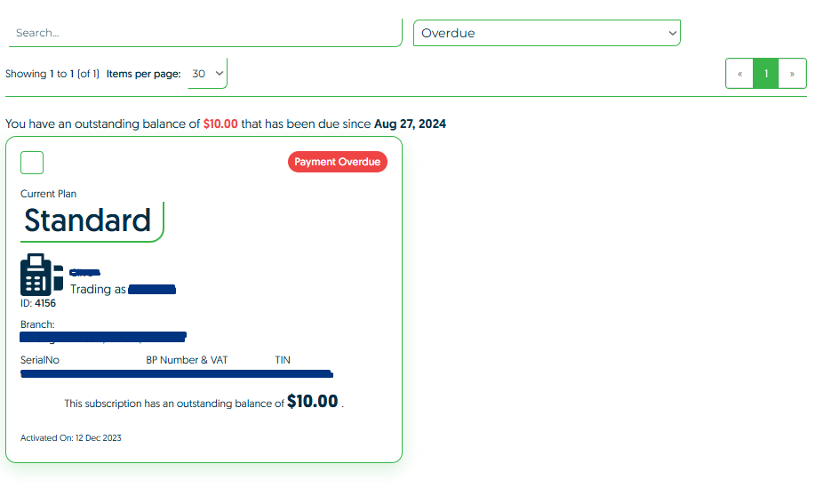Click the ID 4156 text

[x=38, y=303]
